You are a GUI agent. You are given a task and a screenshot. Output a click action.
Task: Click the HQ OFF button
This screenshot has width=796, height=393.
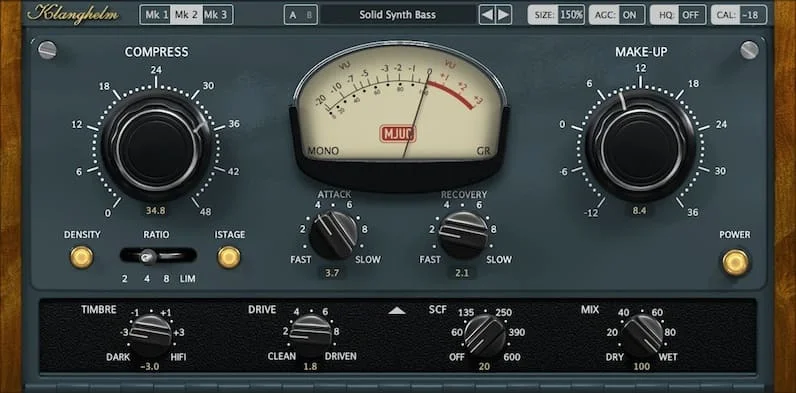point(678,15)
